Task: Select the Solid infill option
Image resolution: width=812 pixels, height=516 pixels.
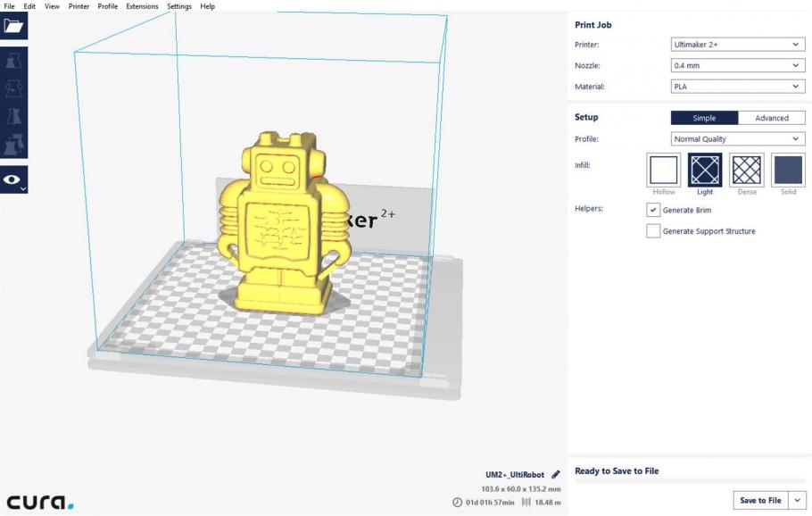Action: 789,170
